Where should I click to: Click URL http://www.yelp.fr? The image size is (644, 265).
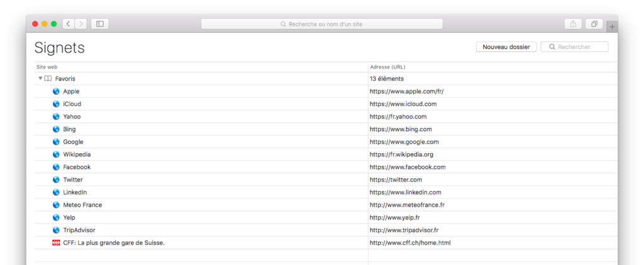(394, 217)
